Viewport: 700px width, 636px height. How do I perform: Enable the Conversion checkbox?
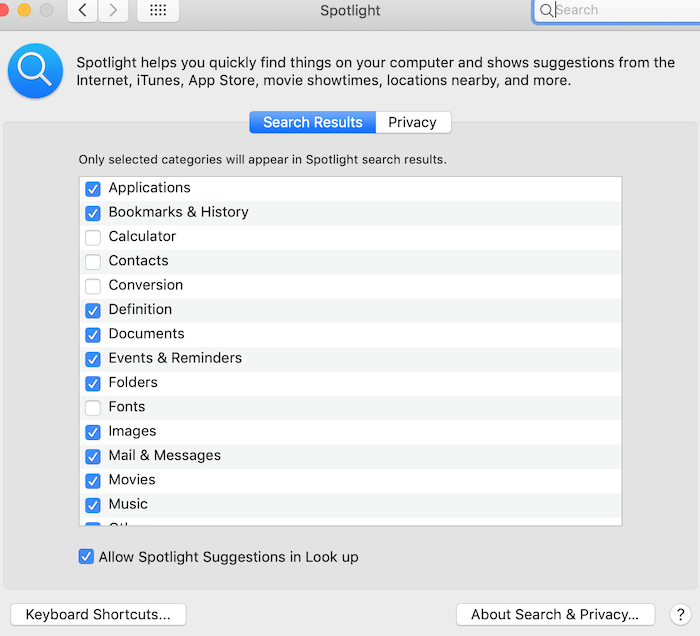93,286
